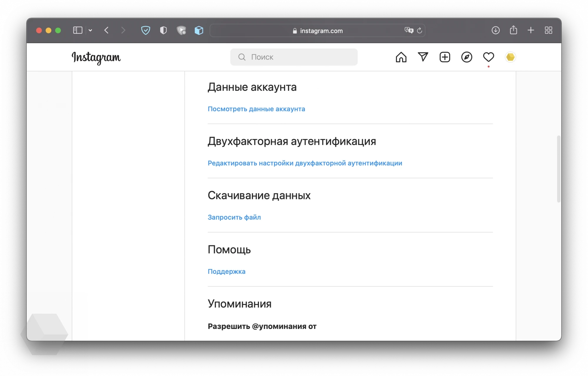Open the Поддержка link
This screenshot has width=588, height=376.
coord(227,271)
